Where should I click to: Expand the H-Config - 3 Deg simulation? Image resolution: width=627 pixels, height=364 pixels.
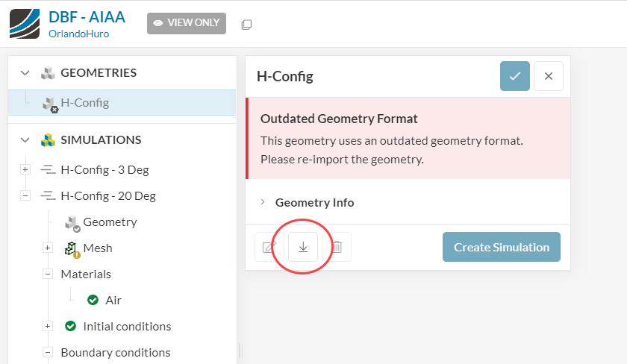pos(25,170)
